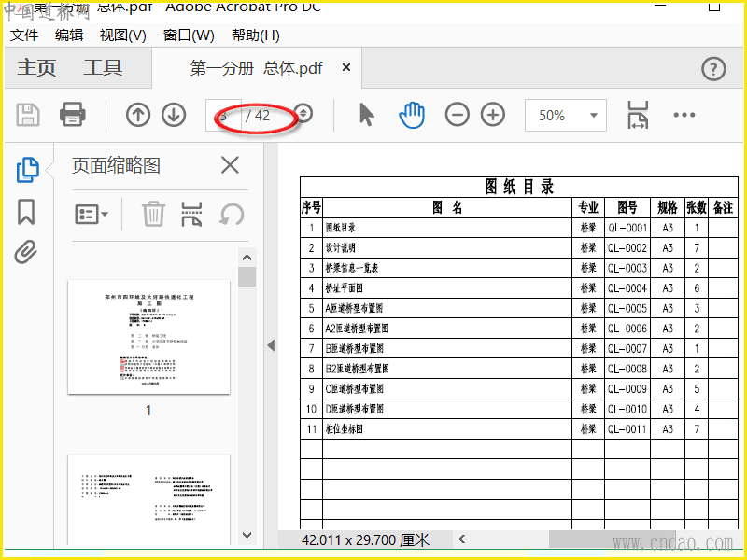Image resolution: width=747 pixels, height=560 pixels.
Task: Click drawing number QL-0011
Action: click(627, 429)
